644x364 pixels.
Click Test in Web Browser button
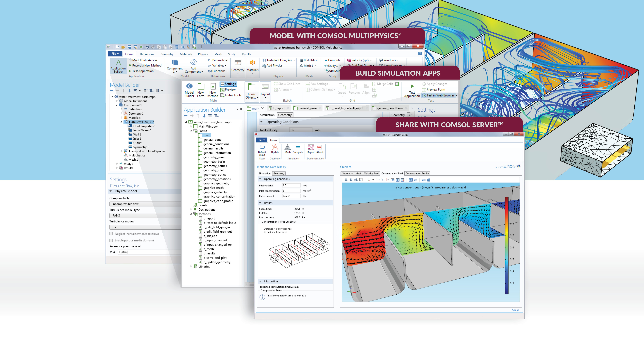[439, 95]
